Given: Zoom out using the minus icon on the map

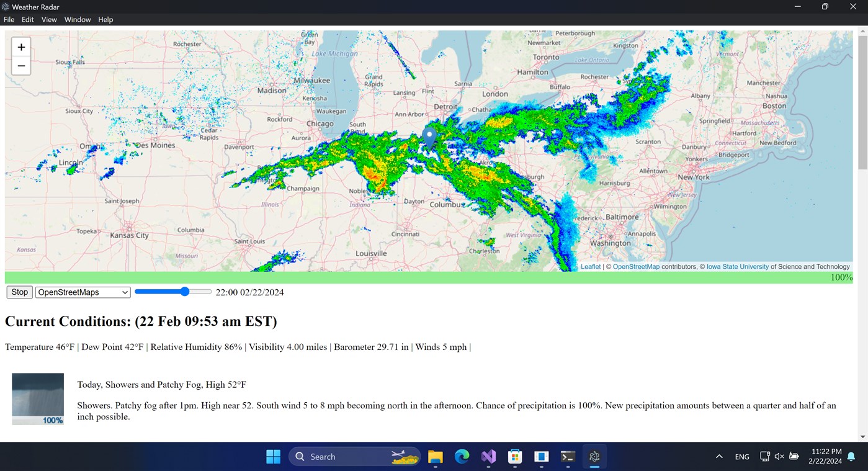Looking at the screenshot, I should tap(20, 65).
